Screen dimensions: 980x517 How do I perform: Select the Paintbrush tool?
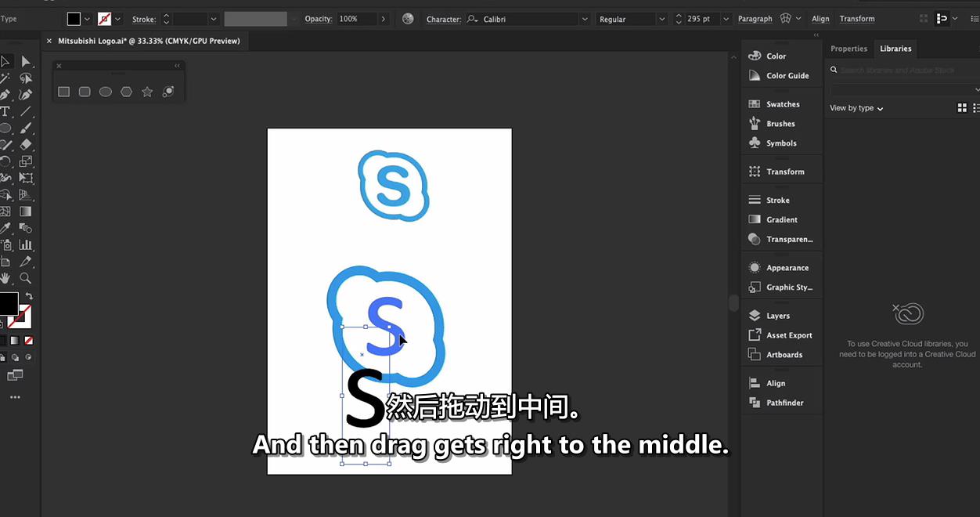26,128
